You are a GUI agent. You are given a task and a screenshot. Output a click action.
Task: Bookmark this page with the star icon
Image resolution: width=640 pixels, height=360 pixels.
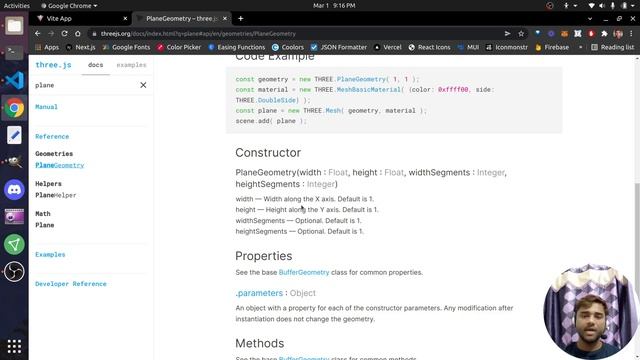click(521, 34)
